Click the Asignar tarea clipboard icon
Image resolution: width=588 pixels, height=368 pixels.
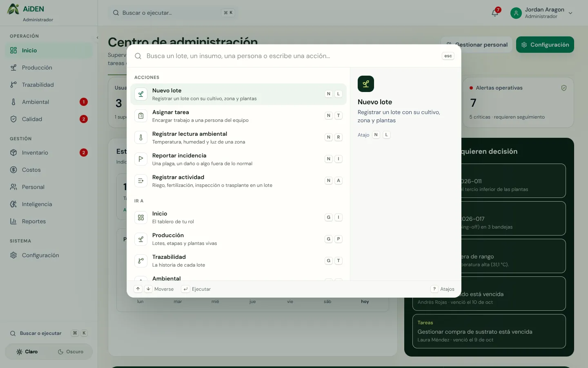[x=141, y=116]
